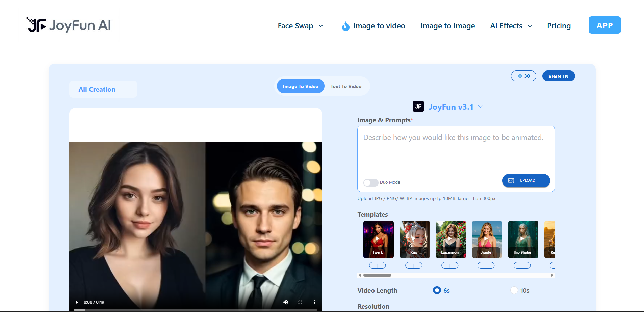The height and width of the screenshot is (312, 644).
Task: Expand the AI Effects menu
Action: (x=511, y=26)
